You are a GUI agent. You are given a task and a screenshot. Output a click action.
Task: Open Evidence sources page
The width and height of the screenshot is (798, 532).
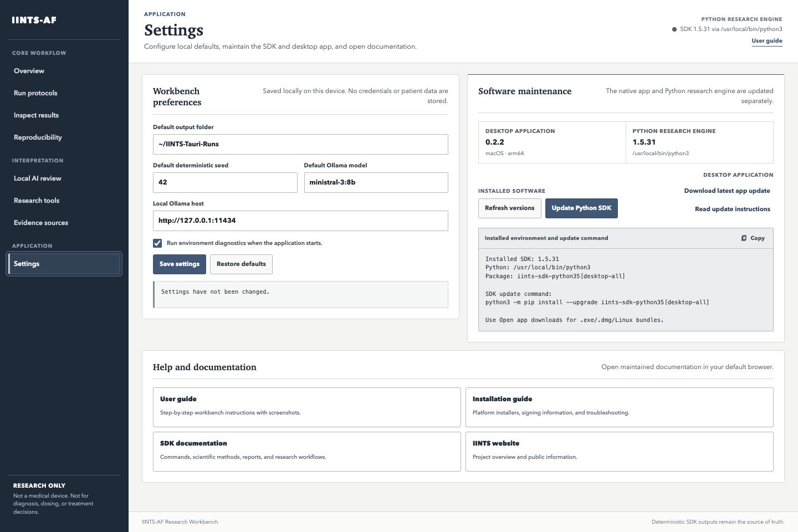coord(64,223)
